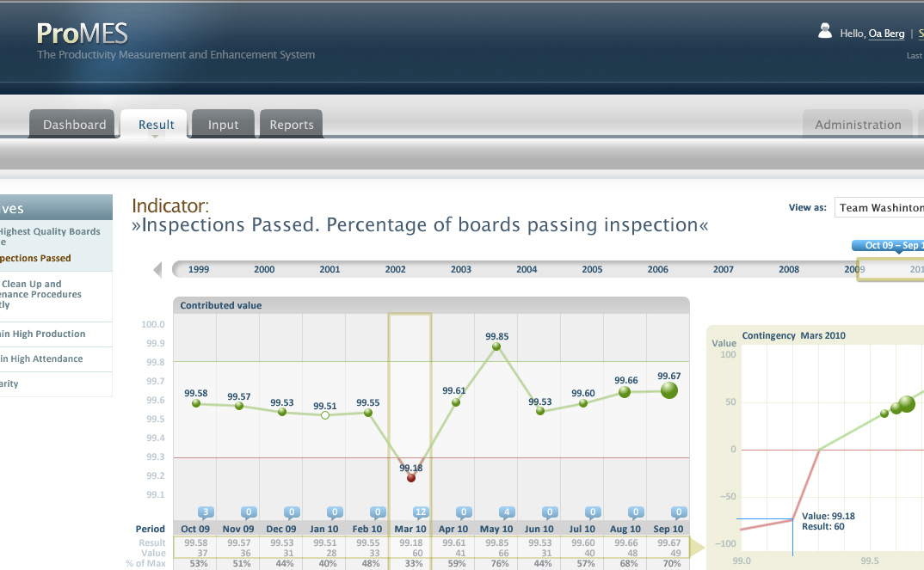Image resolution: width=924 pixels, height=570 pixels.
Task: Select Inspections Passed indicator in sidebar
Action: point(36,258)
